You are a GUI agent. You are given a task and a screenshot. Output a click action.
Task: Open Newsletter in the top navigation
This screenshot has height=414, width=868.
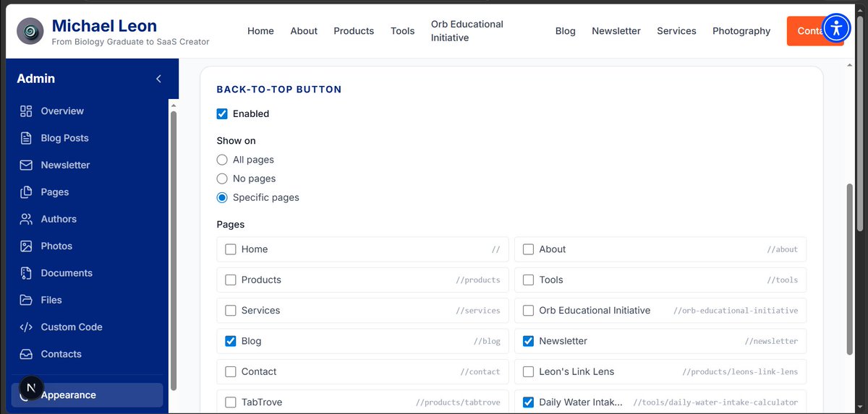coord(616,31)
